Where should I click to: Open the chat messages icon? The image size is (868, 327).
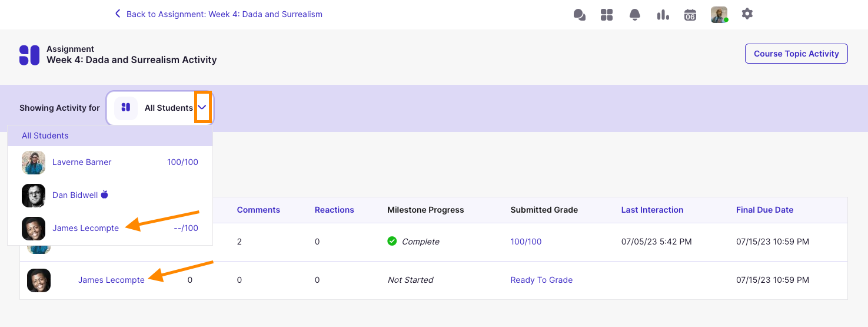[579, 15]
